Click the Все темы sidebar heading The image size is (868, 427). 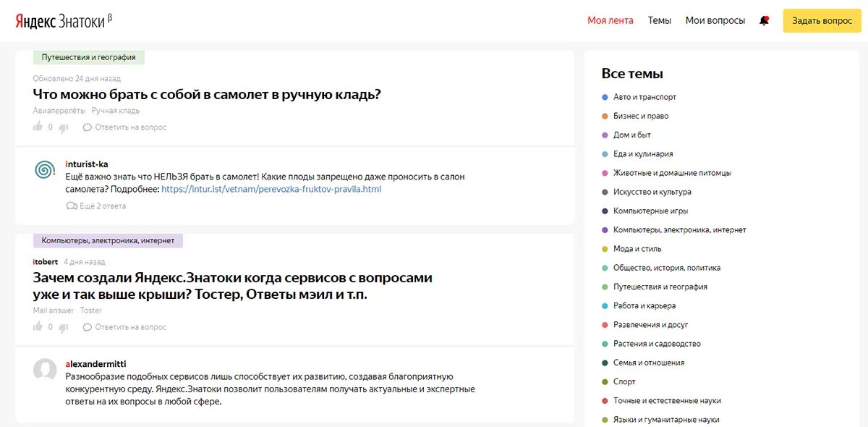pyautogui.click(x=632, y=73)
